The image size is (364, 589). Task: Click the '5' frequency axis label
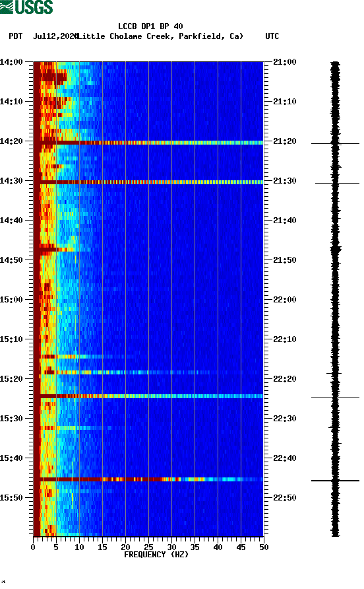[x=56, y=547]
